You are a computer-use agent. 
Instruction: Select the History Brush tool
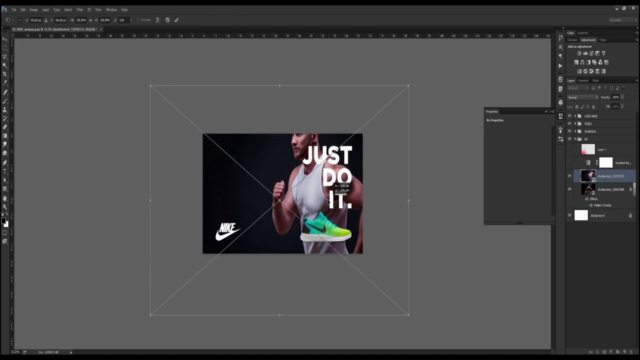pyautogui.click(x=5, y=118)
